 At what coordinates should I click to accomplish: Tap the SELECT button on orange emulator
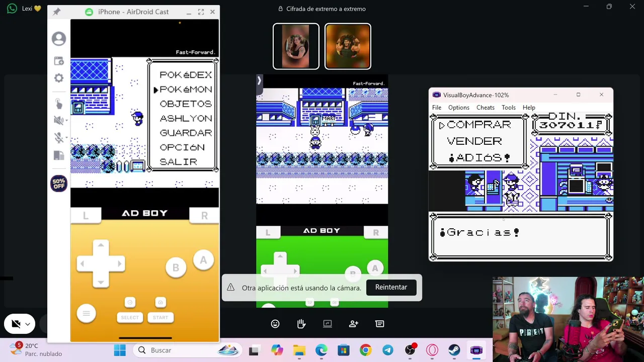tap(130, 317)
